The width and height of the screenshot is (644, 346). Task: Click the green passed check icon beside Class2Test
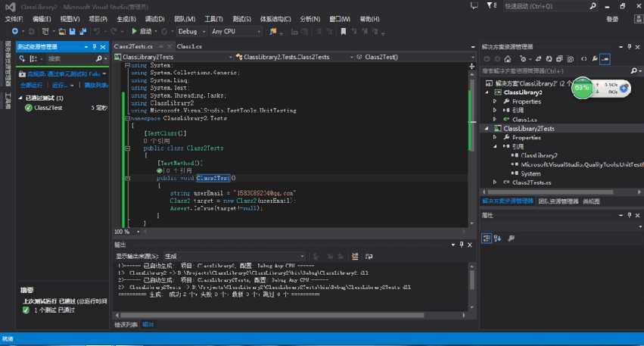[x=28, y=108]
